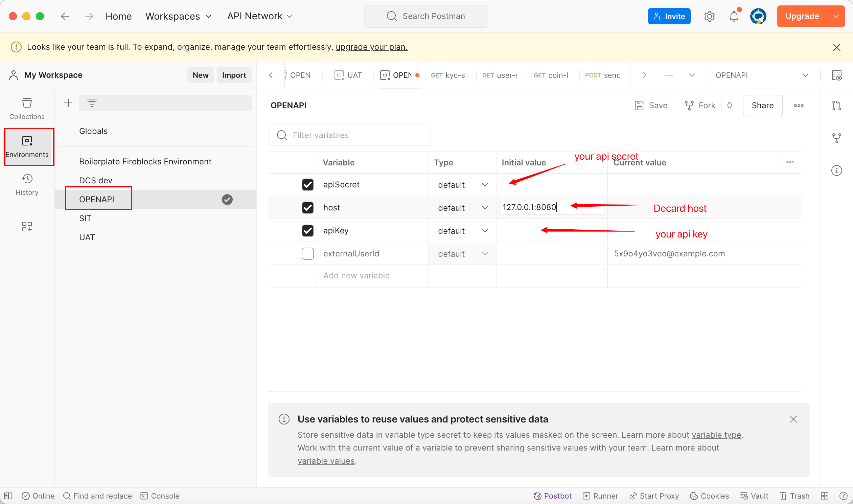Screen dimensions: 853x504
Task: Open the History sidebar panel
Action: click(x=27, y=185)
